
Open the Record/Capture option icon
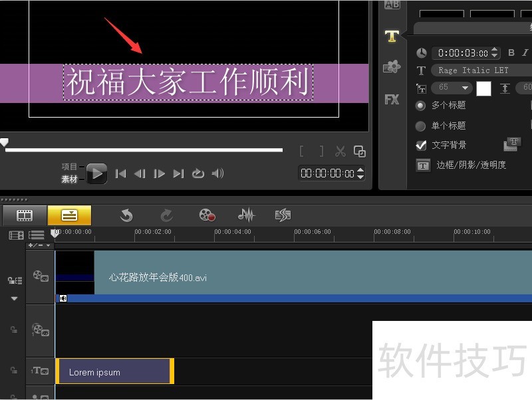(x=207, y=215)
